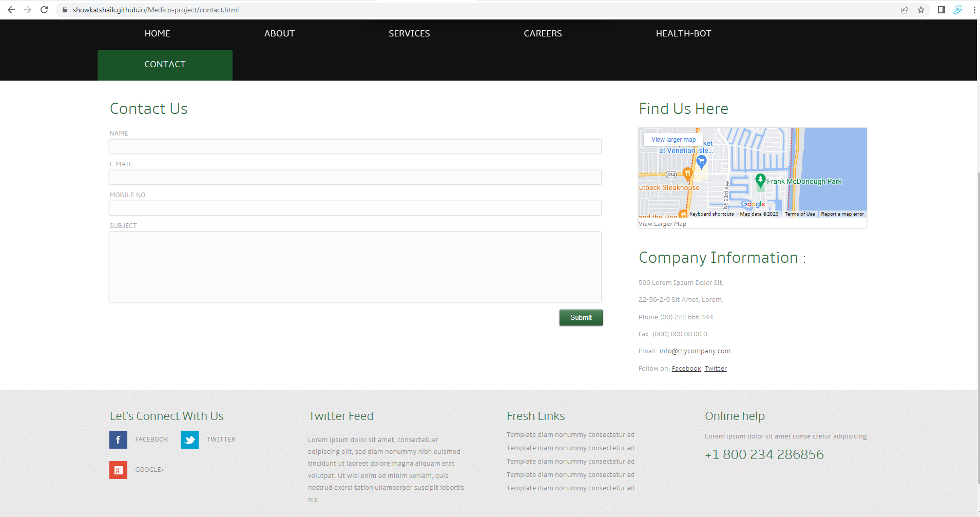This screenshot has width=980, height=517.
Task: Follow the Twitter link under Company Information
Action: [x=715, y=368]
